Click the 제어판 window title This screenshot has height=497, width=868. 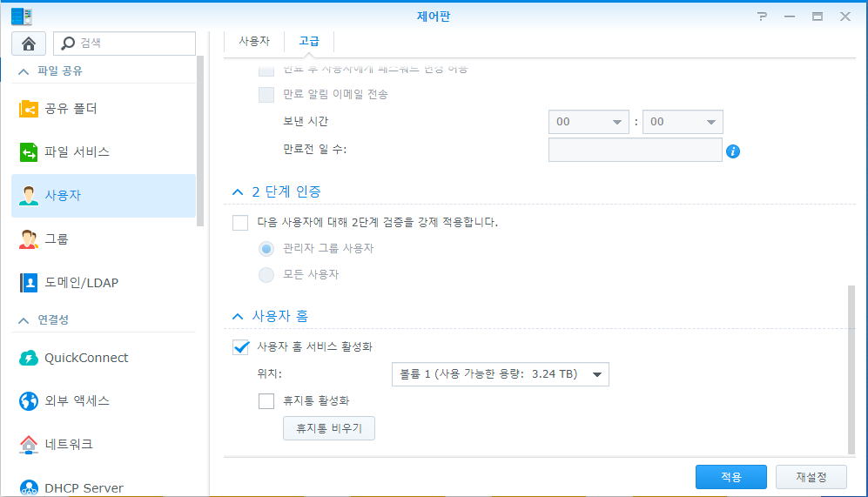tap(434, 17)
